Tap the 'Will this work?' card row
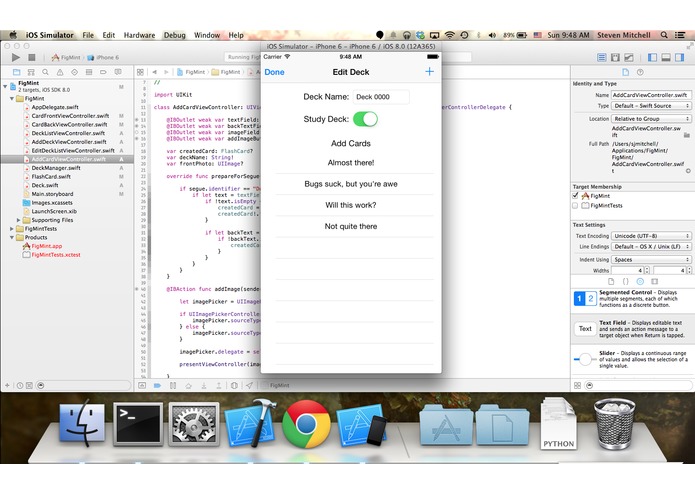 tap(351, 205)
